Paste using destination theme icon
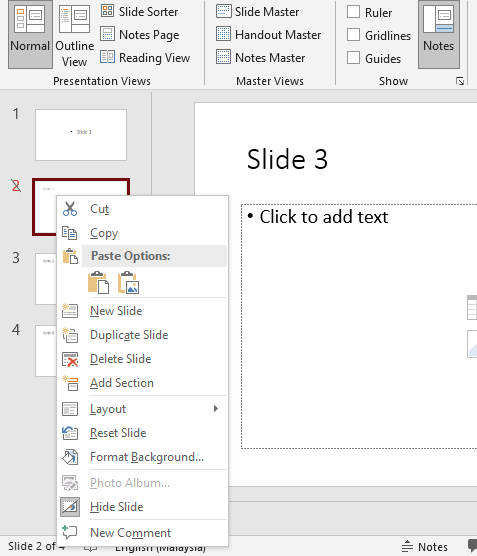477x556 pixels. coord(99,283)
